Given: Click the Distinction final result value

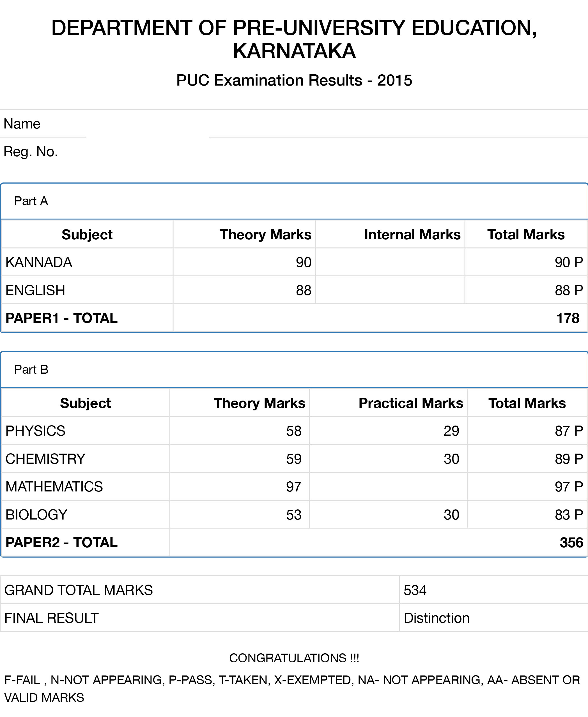Looking at the screenshot, I should pyautogui.click(x=436, y=618).
